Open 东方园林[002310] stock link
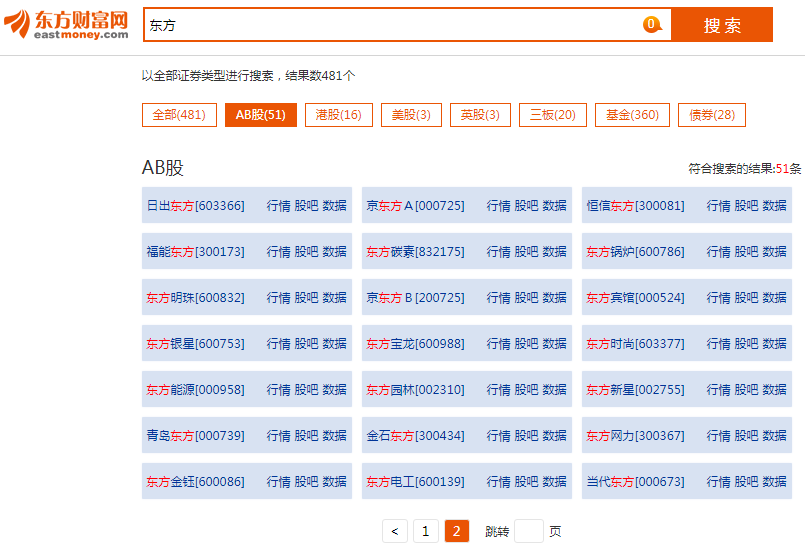This screenshot has width=805, height=558. coord(415,390)
